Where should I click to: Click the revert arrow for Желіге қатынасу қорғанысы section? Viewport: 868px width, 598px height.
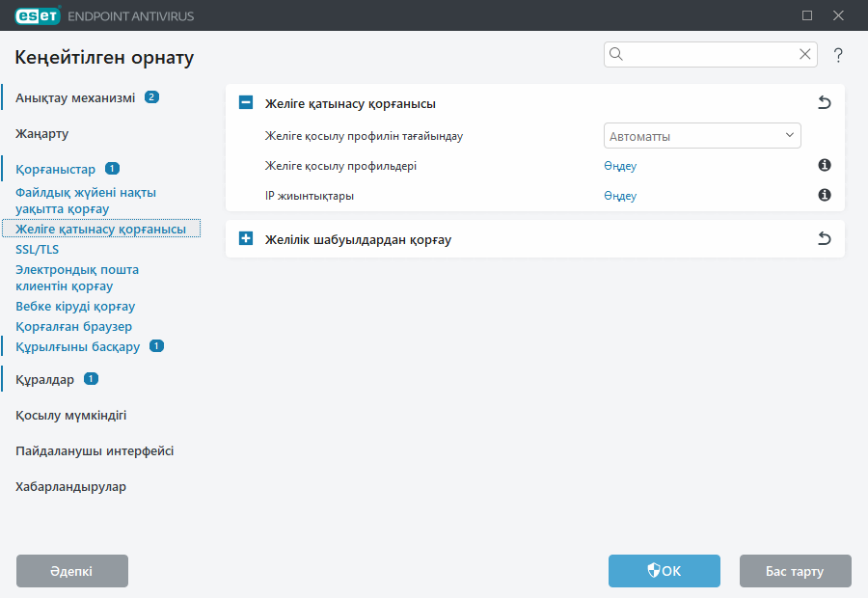(x=824, y=103)
